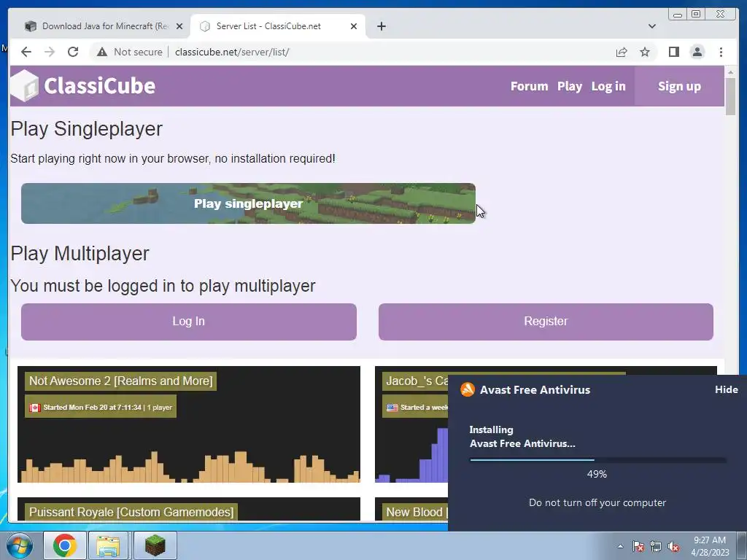Open Not Awesome 2 [Realms and More] server

tap(120, 381)
